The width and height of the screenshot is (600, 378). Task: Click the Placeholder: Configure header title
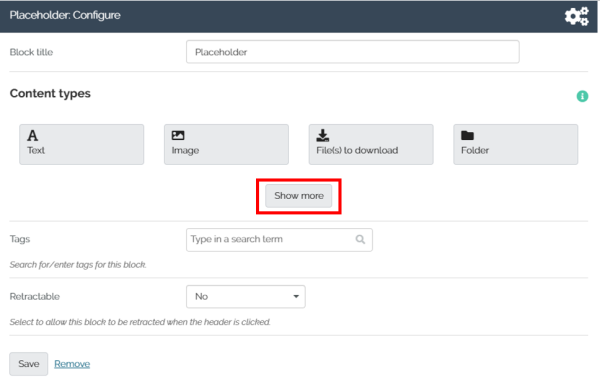pos(65,15)
